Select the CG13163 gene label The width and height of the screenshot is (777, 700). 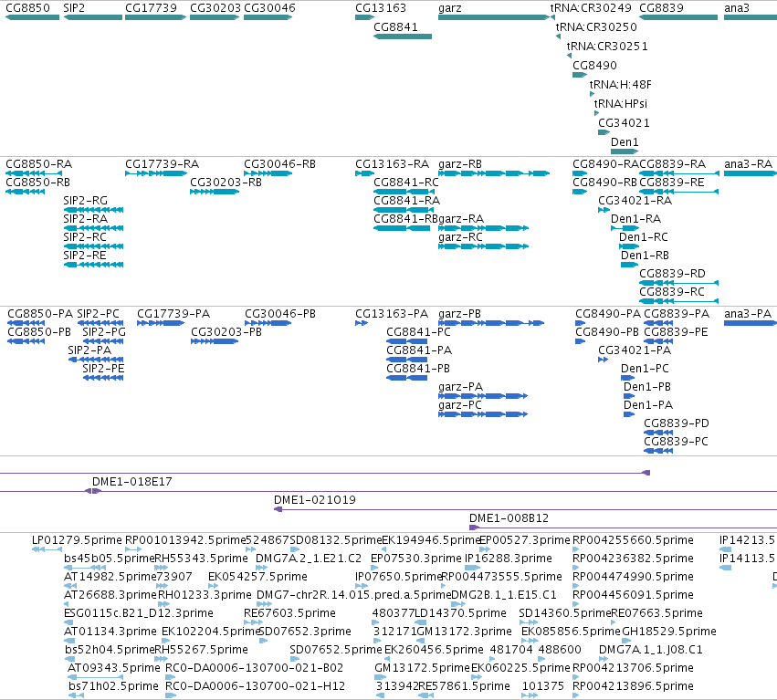381,8
